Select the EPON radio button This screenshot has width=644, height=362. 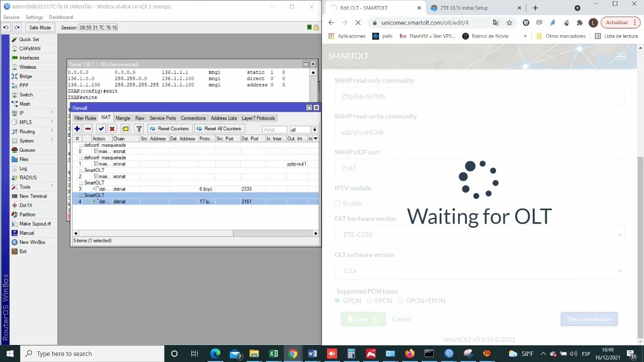coord(369,301)
